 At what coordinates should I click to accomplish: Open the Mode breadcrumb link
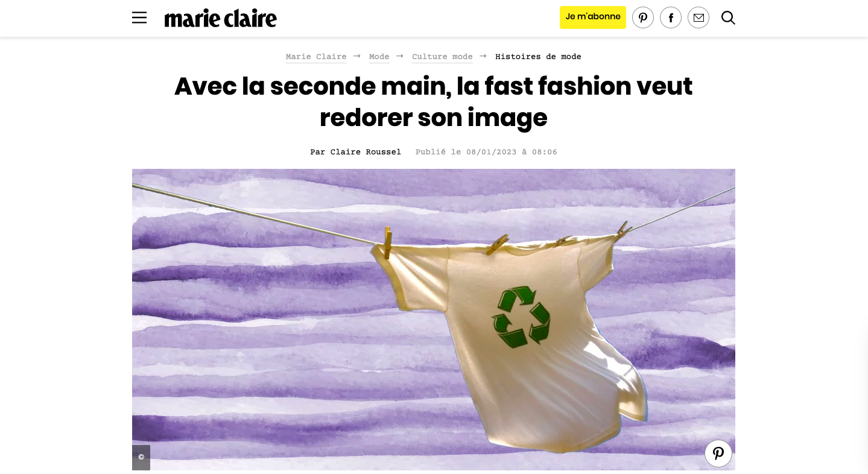pyautogui.click(x=379, y=57)
